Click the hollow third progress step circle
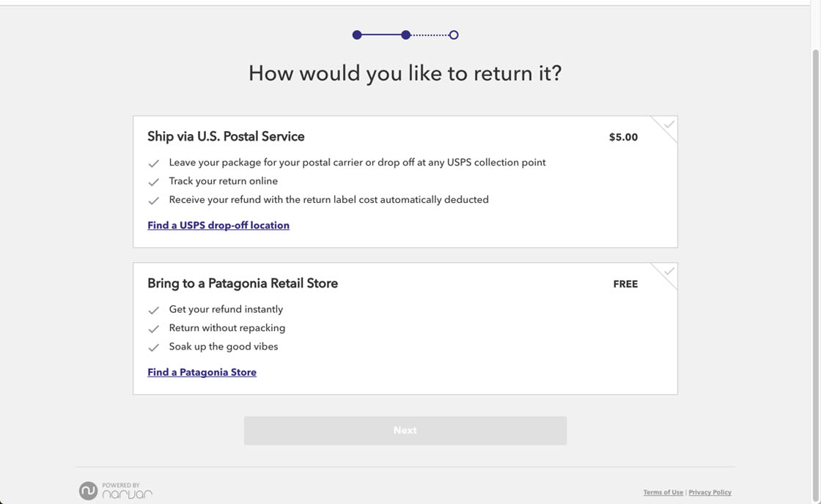821x504 pixels. (454, 35)
